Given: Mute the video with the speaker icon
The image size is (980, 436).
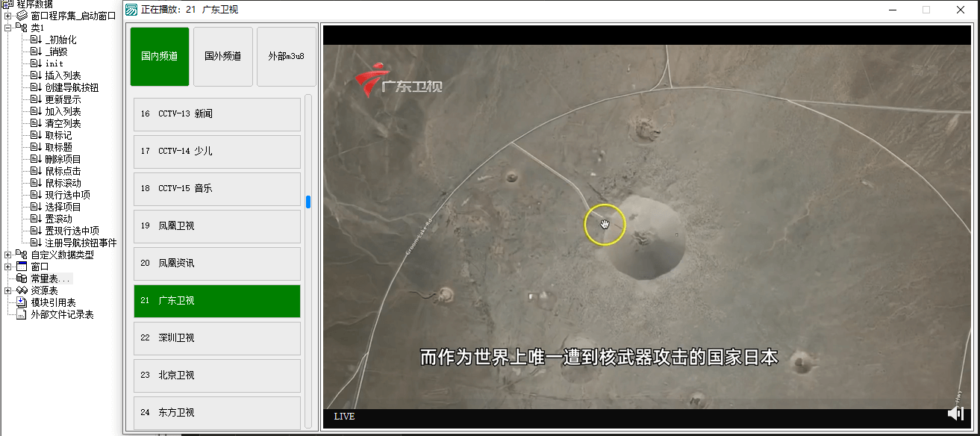Looking at the screenshot, I should (x=955, y=413).
